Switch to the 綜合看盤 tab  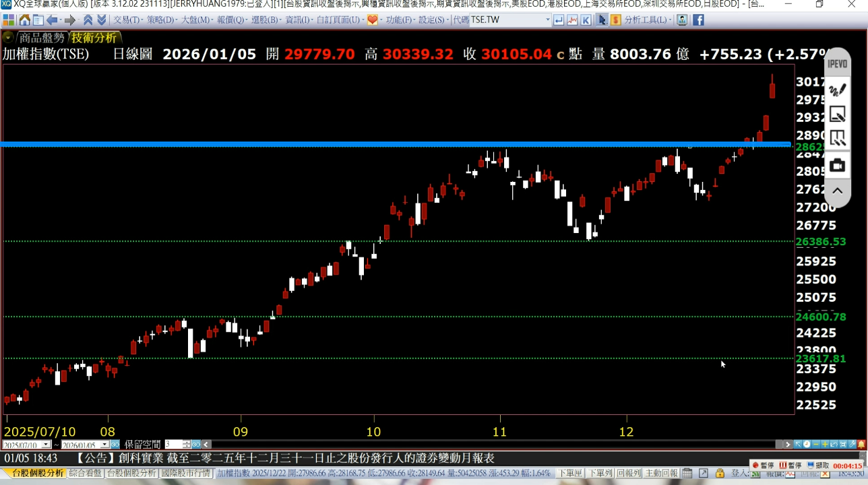85,474
